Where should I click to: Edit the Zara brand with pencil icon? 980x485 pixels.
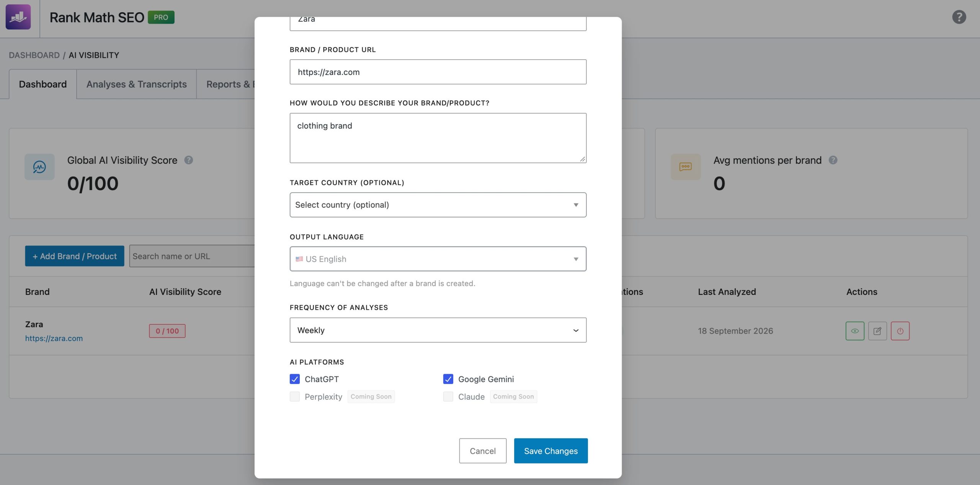point(877,331)
